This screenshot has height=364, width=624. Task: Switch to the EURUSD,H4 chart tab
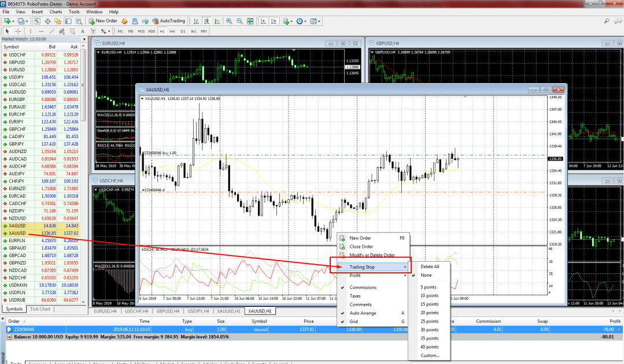(x=105, y=311)
